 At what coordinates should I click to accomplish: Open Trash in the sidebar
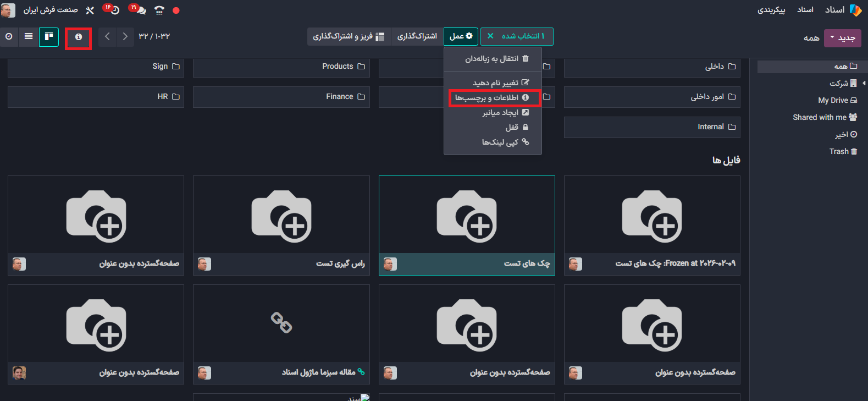843,151
